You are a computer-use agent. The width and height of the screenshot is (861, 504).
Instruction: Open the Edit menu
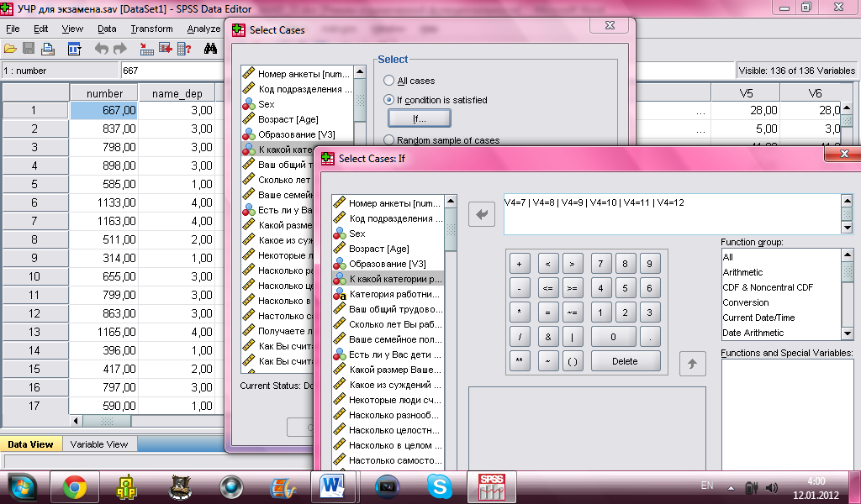pyautogui.click(x=40, y=29)
